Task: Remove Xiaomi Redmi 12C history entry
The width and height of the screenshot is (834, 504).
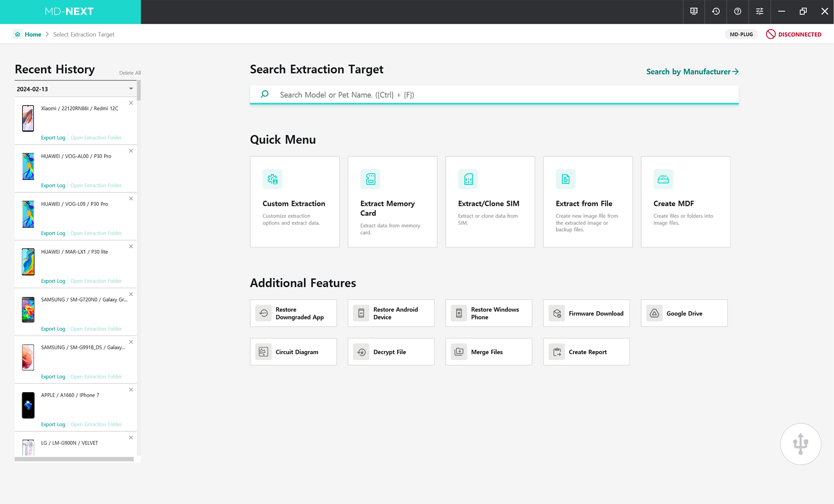Action: point(131,103)
